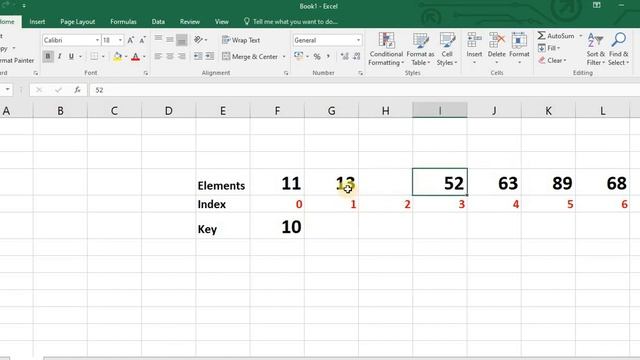The image size is (640, 360).
Task: Open the Font dialog launcher
Action: click(x=146, y=73)
